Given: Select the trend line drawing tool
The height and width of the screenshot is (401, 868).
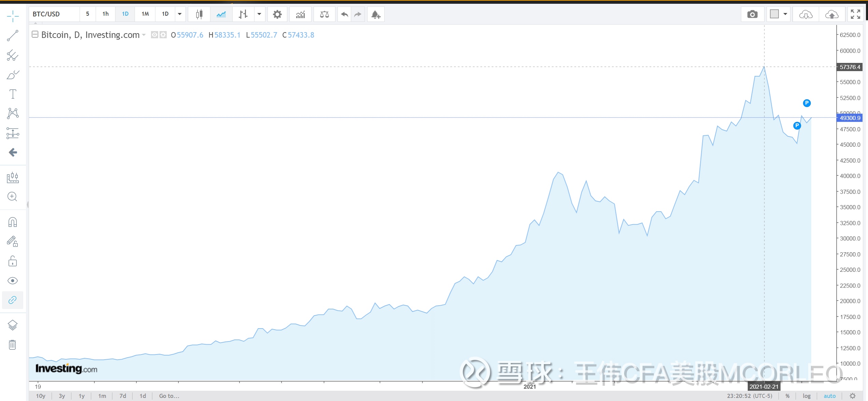Looking at the screenshot, I should click(13, 36).
